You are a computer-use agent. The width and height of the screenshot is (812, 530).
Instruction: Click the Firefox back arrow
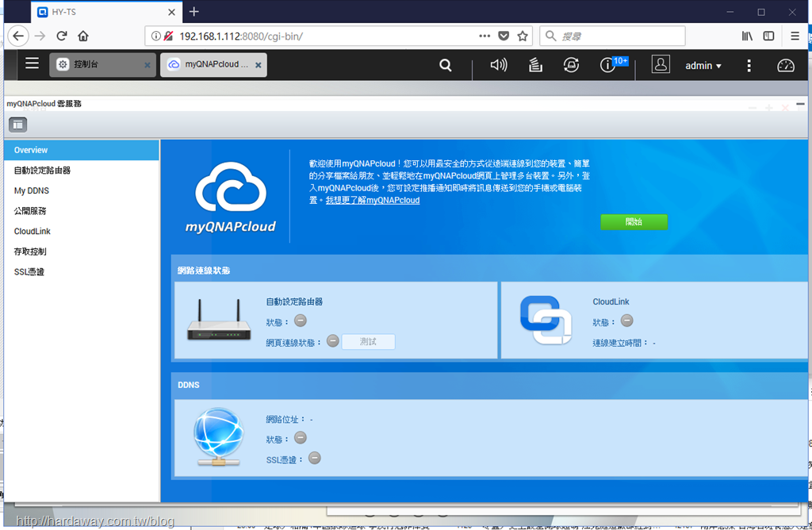pyautogui.click(x=18, y=36)
